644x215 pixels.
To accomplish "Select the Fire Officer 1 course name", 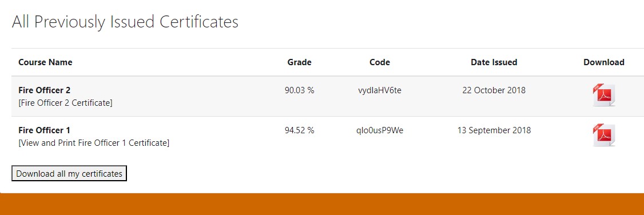I will (x=45, y=130).
